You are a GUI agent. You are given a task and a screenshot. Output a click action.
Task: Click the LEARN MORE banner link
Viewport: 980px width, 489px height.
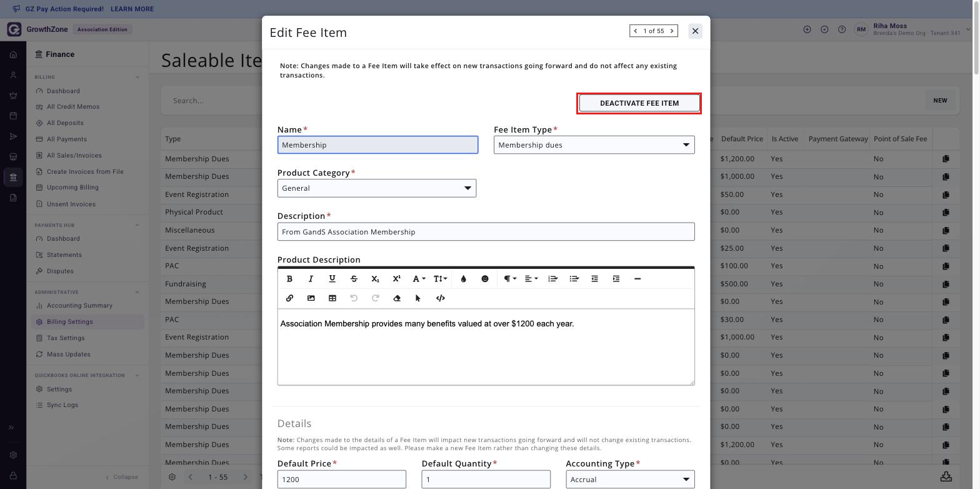(132, 9)
